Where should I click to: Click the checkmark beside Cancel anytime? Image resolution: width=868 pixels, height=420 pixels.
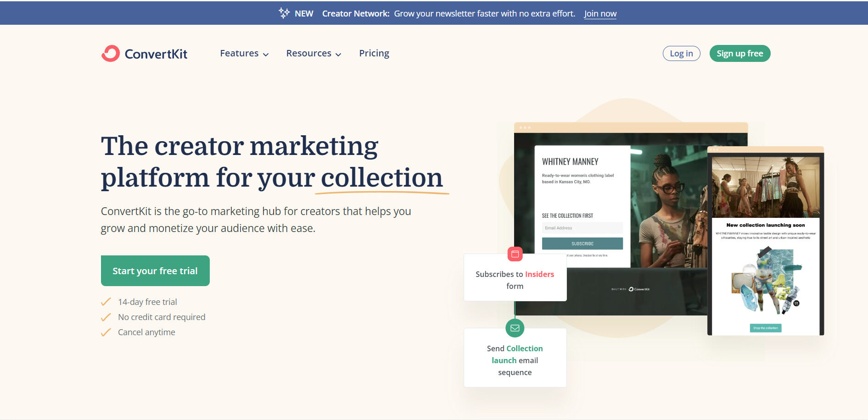point(106,332)
